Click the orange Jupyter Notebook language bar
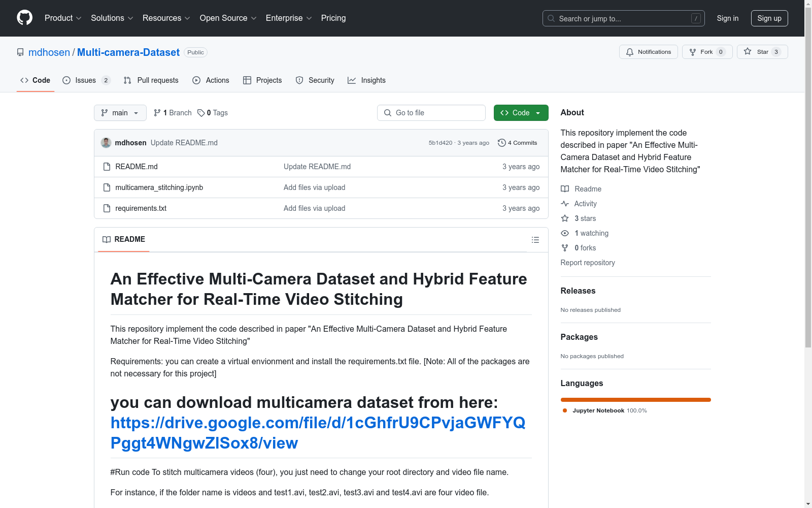This screenshot has width=812, height=508. [x=635, y=400]
